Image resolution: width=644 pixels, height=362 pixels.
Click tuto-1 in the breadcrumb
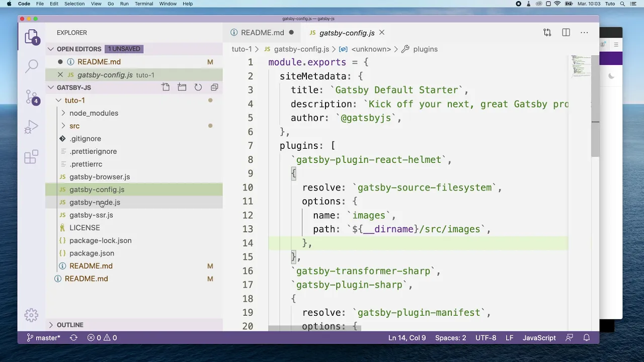pyautogui.click(x=242, y=49)
